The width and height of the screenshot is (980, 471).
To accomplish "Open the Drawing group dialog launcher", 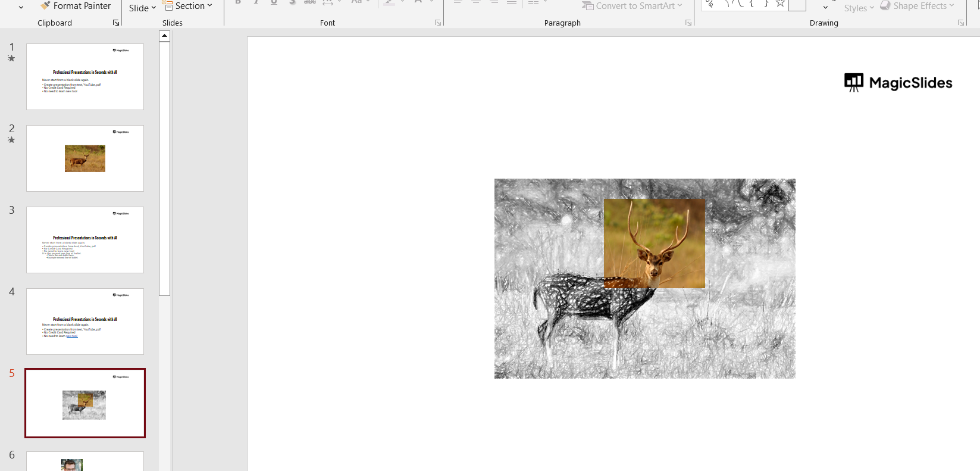I will click(960, 23).
